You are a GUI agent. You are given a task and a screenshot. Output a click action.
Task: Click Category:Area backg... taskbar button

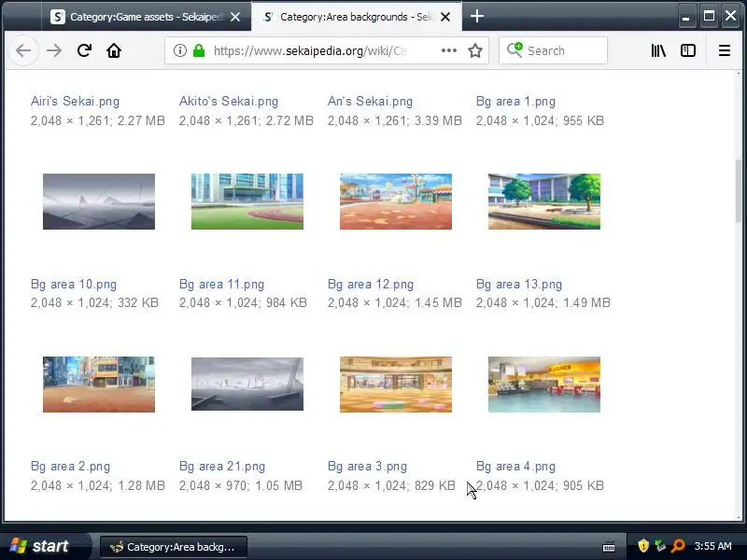pyautogui.click(x=174, y=547)
